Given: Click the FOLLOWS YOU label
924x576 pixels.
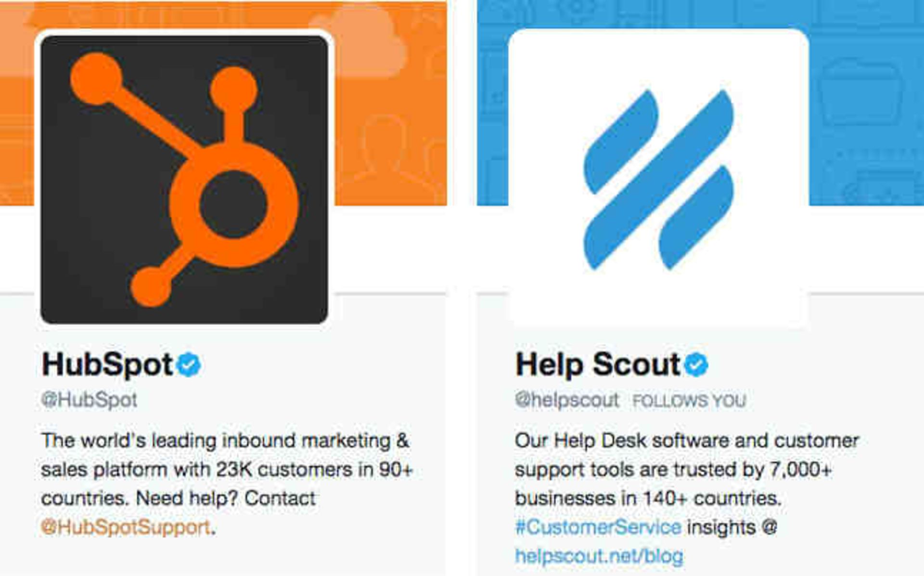Looking at the screenshot, I should [689, 401].
